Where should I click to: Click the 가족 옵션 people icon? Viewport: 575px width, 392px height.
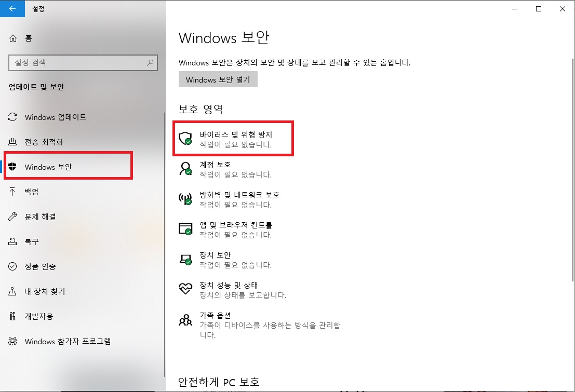click(185, 320)
